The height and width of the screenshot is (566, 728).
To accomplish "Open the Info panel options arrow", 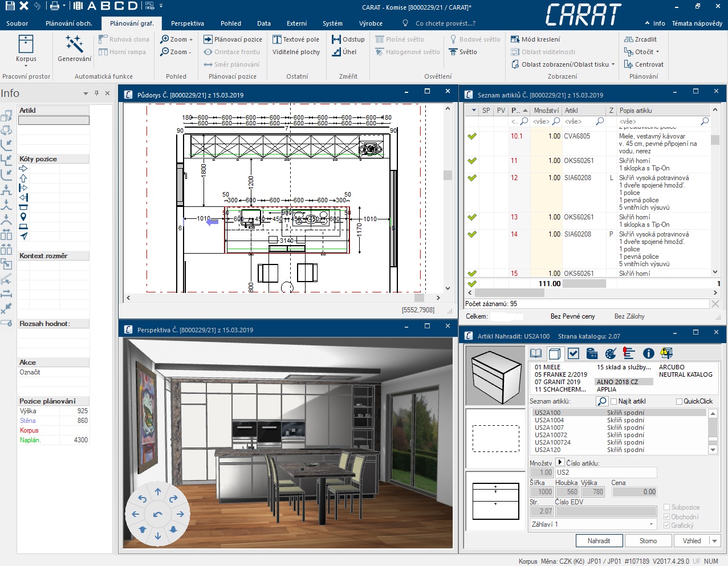I will tap(86, 93).
